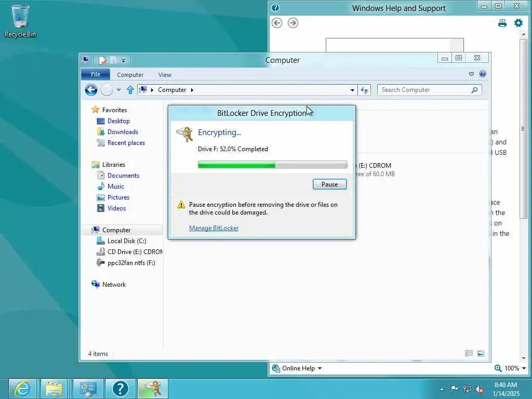Launch Internet Explorer from taskbar
This screenshot has width=532, height=399.
point(23,389)
